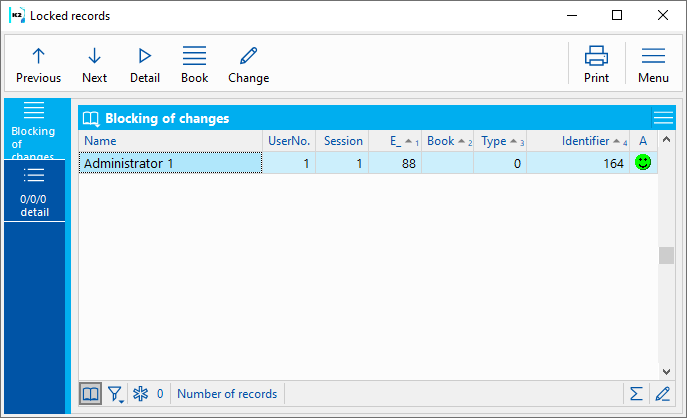Select the 0/0/0 detail sidebar tab

(34, 191)
